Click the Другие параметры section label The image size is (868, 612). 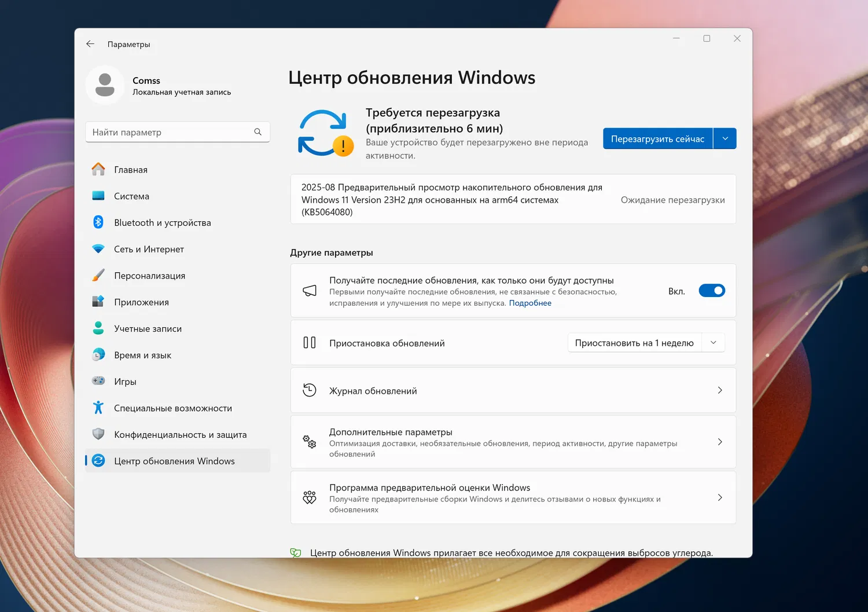click(332, 252)
